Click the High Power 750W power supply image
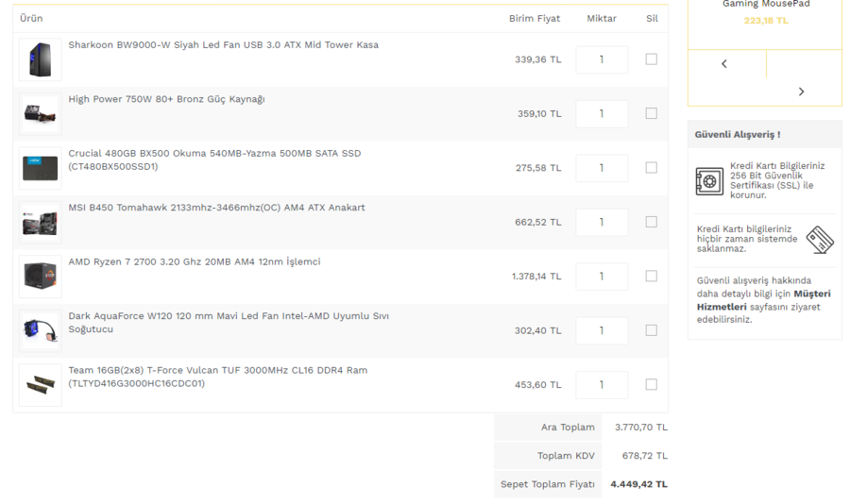Screen dimensions: 850x504 pyautogui.click(x=40, y=113)
